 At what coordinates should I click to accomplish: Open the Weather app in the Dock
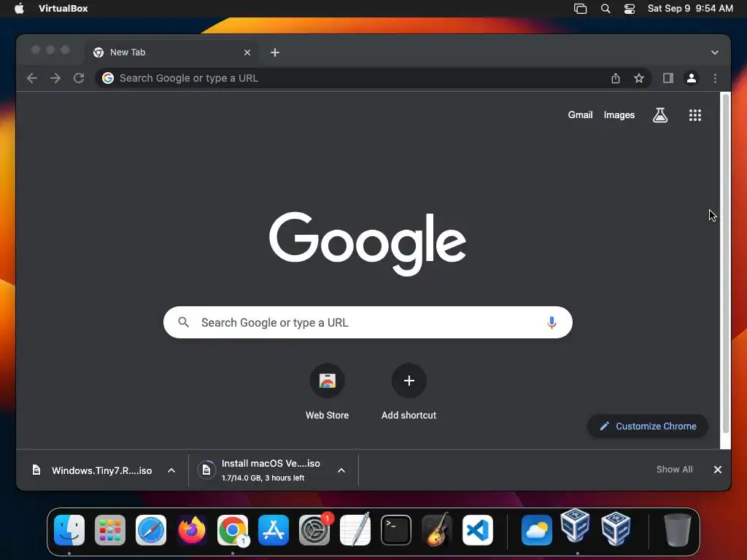pos(537,530)
